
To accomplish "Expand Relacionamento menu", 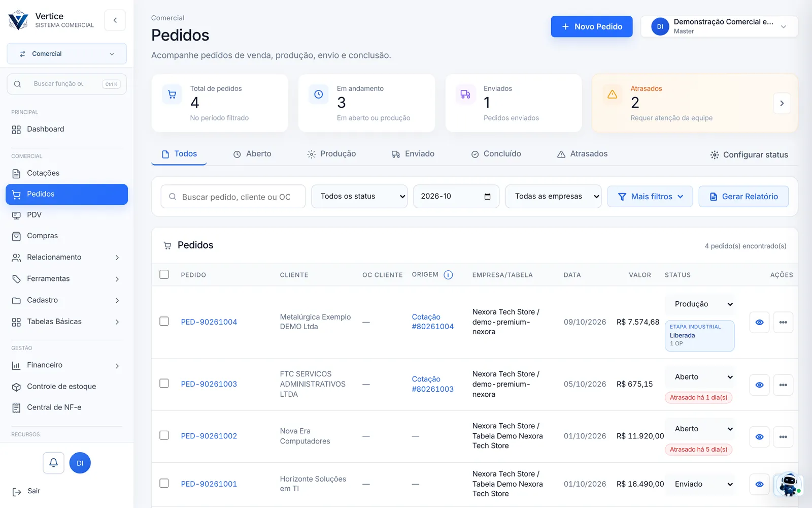I will coord(66,258).
